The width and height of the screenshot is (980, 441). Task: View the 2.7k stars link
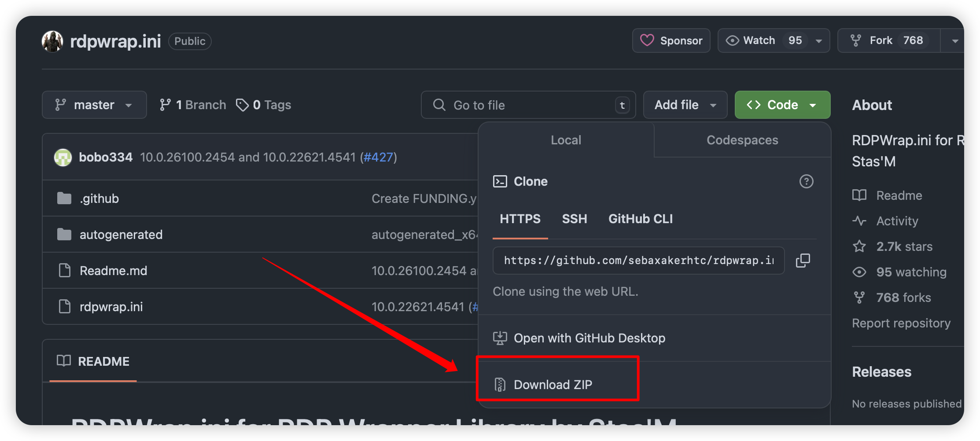coord(904,246)
